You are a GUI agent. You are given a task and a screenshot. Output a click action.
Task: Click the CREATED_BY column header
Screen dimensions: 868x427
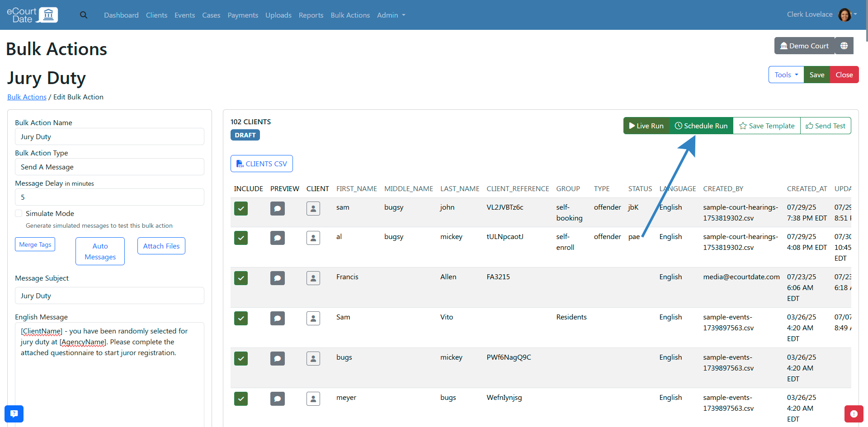point(723,188)
